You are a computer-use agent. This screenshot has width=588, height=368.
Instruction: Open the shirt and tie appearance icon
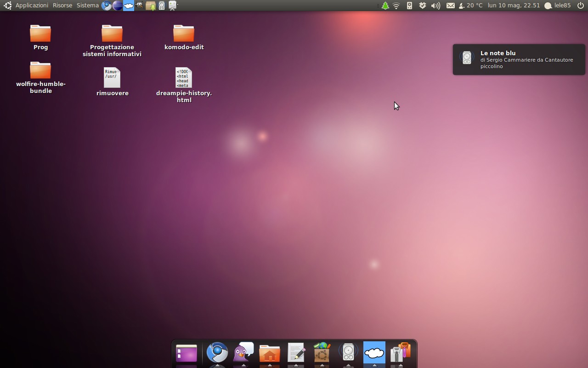click(x=400, y=353)
